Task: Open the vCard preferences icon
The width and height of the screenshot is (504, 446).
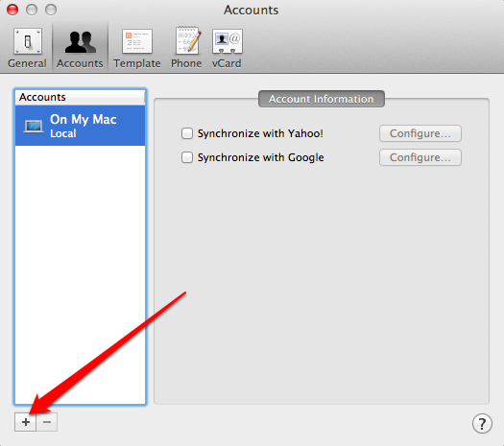Action: point(228,41)
